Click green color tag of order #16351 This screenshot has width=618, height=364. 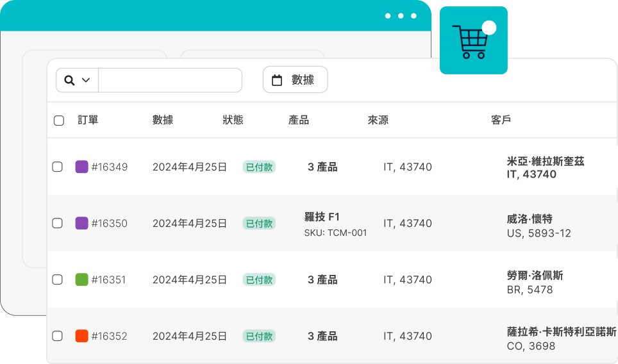tap(81, 279)
